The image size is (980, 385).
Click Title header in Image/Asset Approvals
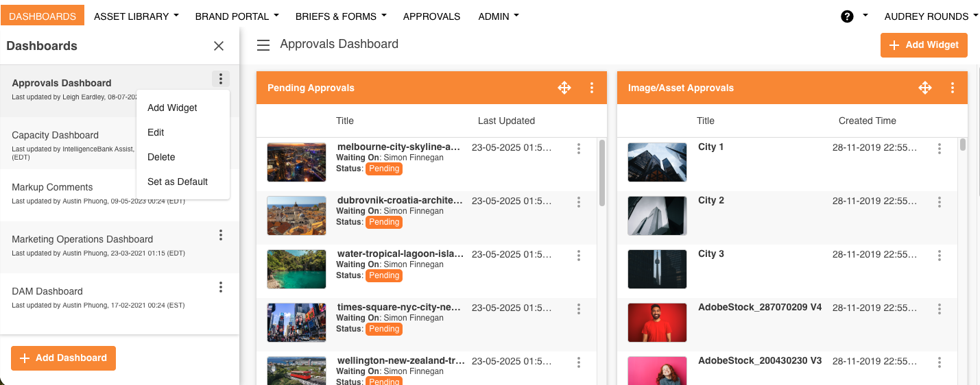coord(706,121)
